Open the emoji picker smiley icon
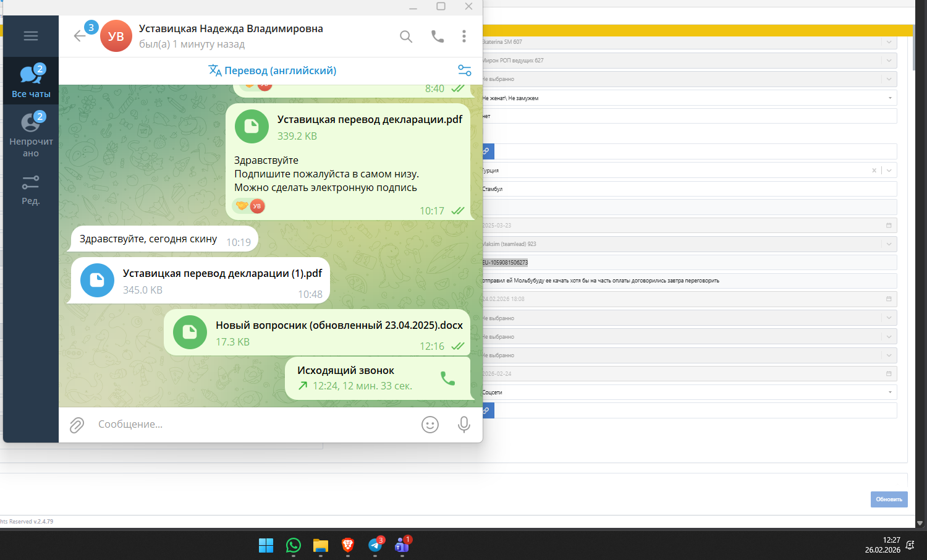This screenshot has width=927, height=560. (430, 425)
